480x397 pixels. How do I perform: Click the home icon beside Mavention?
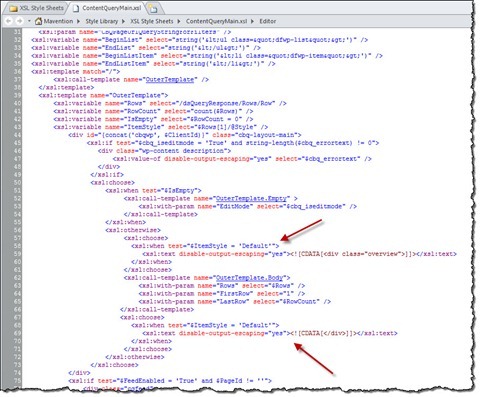click(x=38, y=21)
